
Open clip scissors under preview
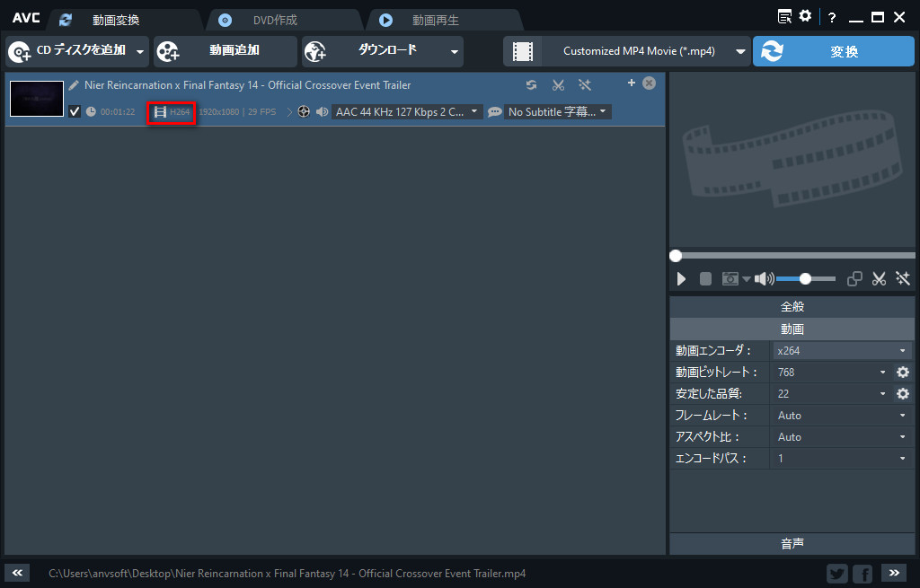point(879,278)
